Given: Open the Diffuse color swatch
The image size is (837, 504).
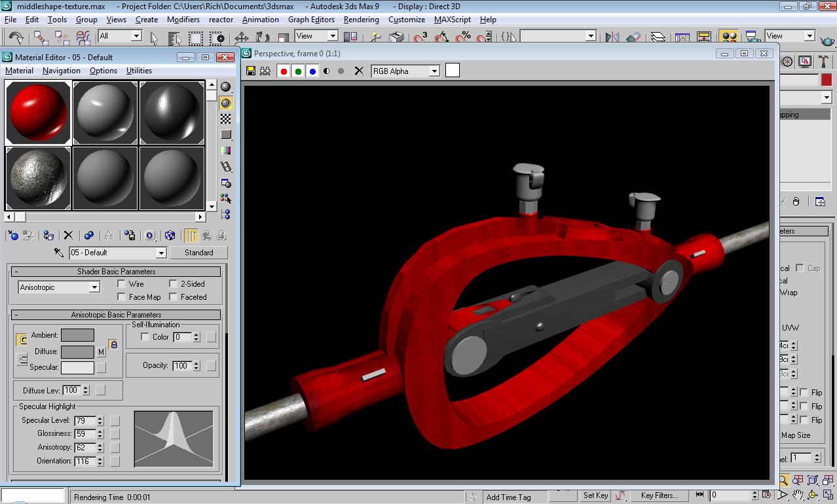Looking at the screenshot, I should coord(77,351).
